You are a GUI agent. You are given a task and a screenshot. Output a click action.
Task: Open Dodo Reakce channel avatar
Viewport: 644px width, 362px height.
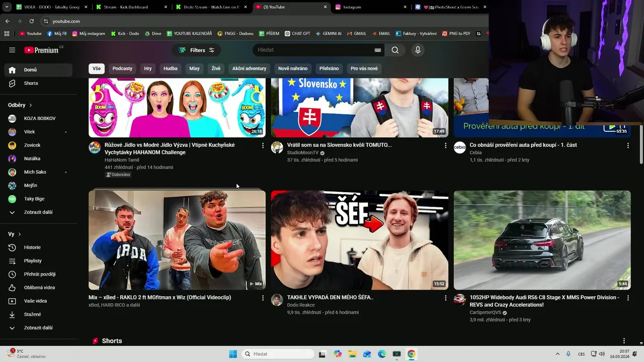tap(277, 300)
